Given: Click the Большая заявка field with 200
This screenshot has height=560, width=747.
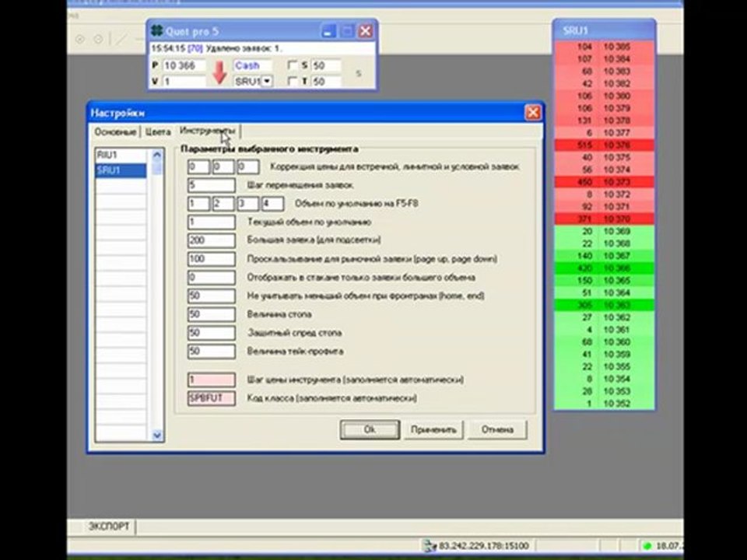Looking at the screenshot, I should (x=211, y=240).
